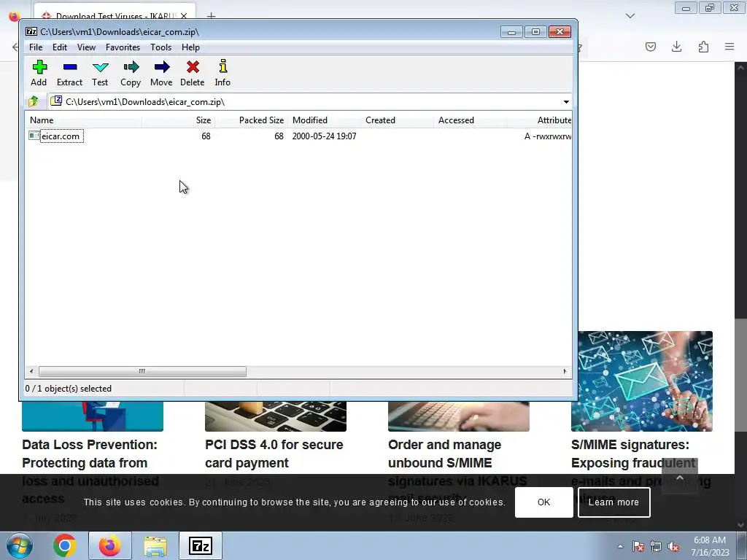Close the Download Test Viruses Firefox tab
This screenshot has height=560, width=747.
tap(184, 16)
